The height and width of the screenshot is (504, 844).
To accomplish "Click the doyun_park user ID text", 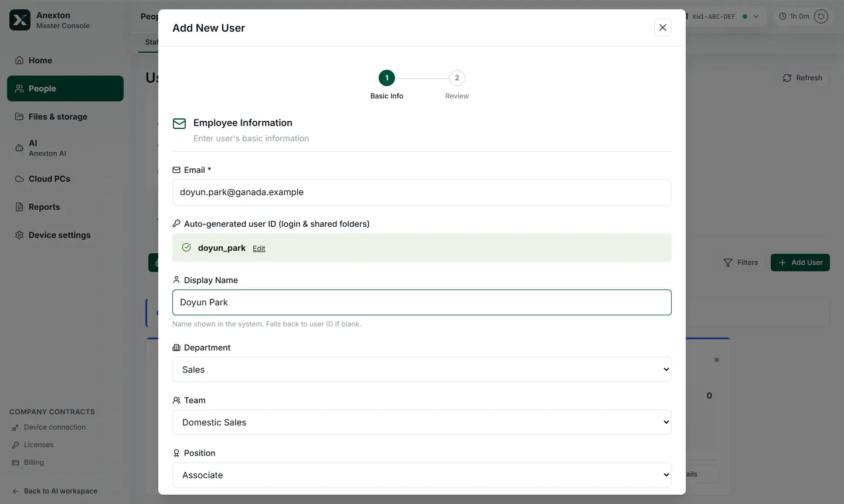I will (222, 248).
